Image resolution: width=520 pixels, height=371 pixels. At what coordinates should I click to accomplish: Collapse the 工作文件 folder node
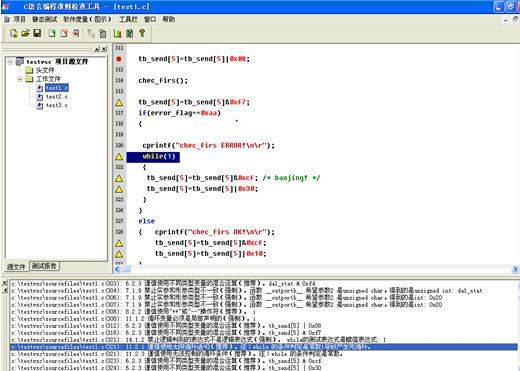click(20, 79)
